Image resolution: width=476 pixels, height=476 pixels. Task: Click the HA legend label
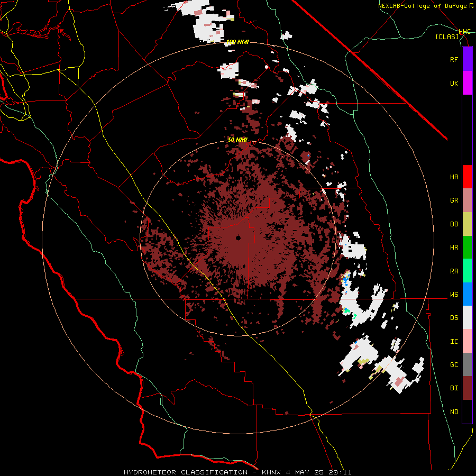454,177
